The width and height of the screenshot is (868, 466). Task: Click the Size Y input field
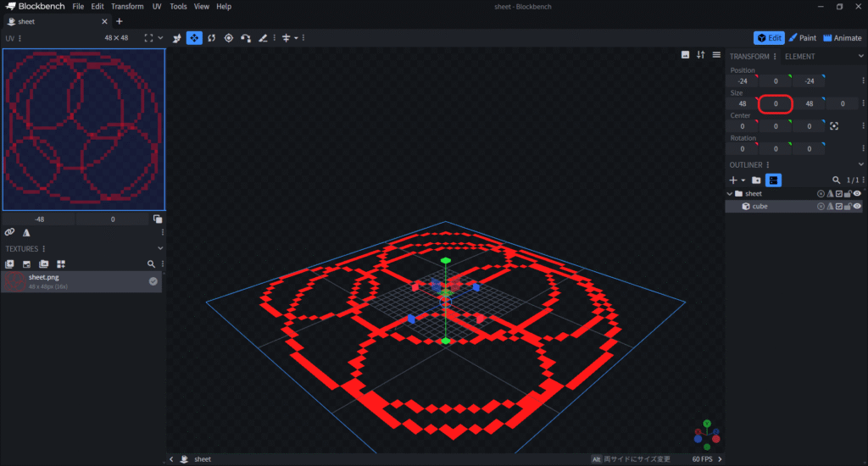coord(776,104)
